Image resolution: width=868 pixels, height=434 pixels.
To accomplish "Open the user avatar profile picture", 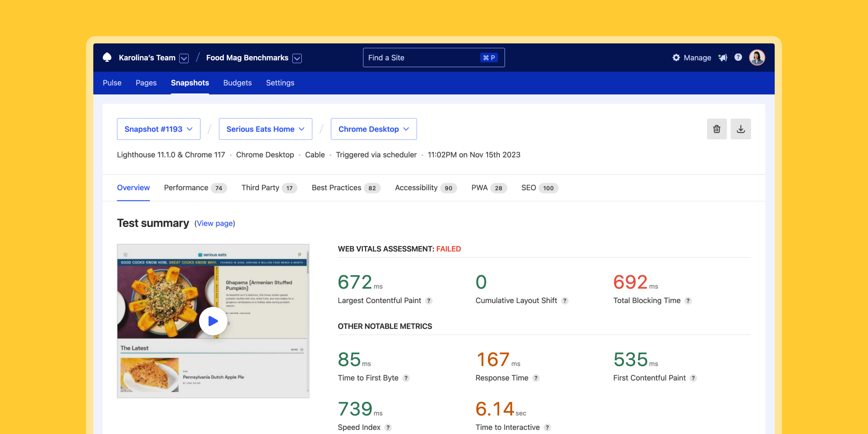I will pyautogui.click(x=757, y=58).
